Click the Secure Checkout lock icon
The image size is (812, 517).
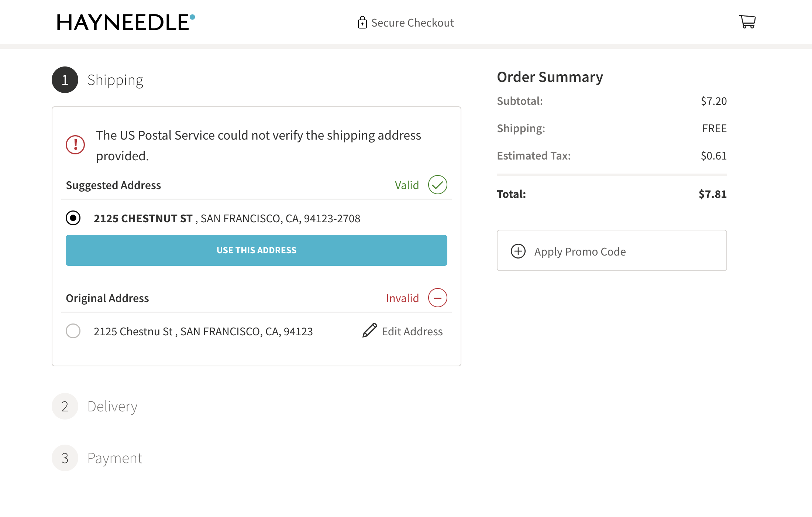[362, 22]
